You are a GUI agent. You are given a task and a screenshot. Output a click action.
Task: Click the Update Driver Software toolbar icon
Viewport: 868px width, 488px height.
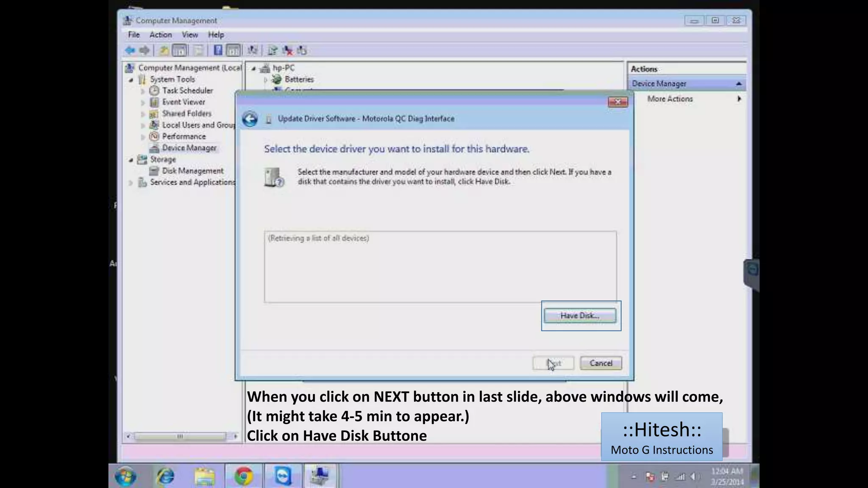coord(273,50)
